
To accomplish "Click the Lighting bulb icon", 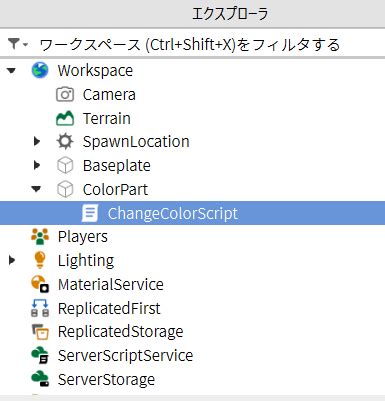I will (40, 260).
